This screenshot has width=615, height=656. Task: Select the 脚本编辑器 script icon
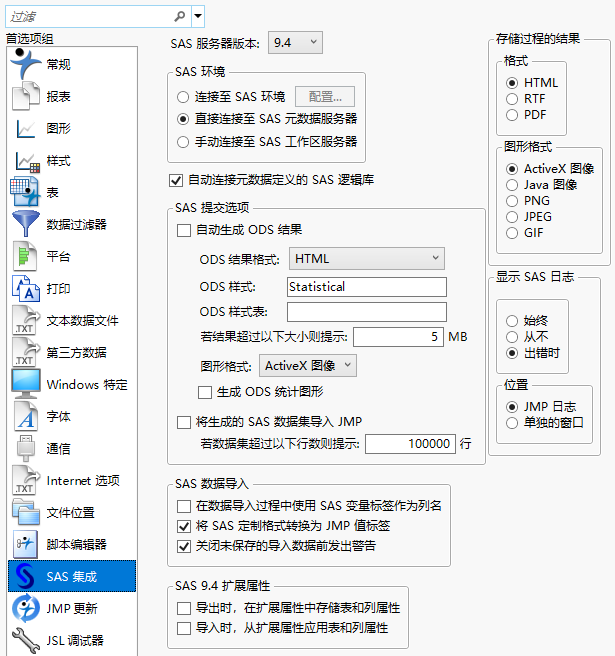[25, 544]
